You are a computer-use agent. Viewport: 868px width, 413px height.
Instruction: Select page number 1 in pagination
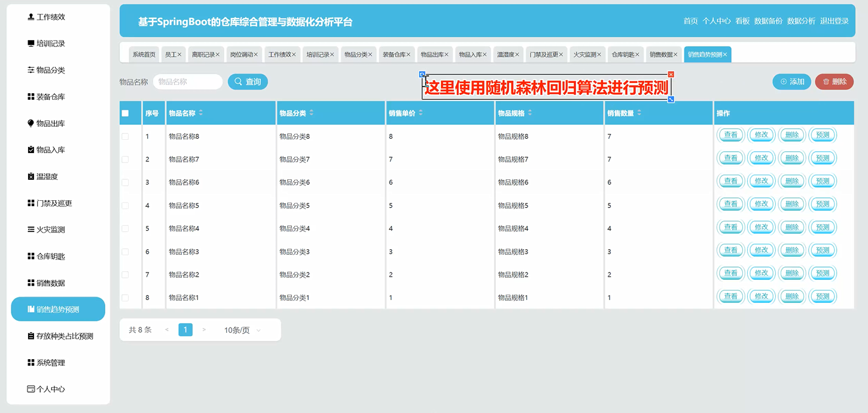tap(185, 330)
